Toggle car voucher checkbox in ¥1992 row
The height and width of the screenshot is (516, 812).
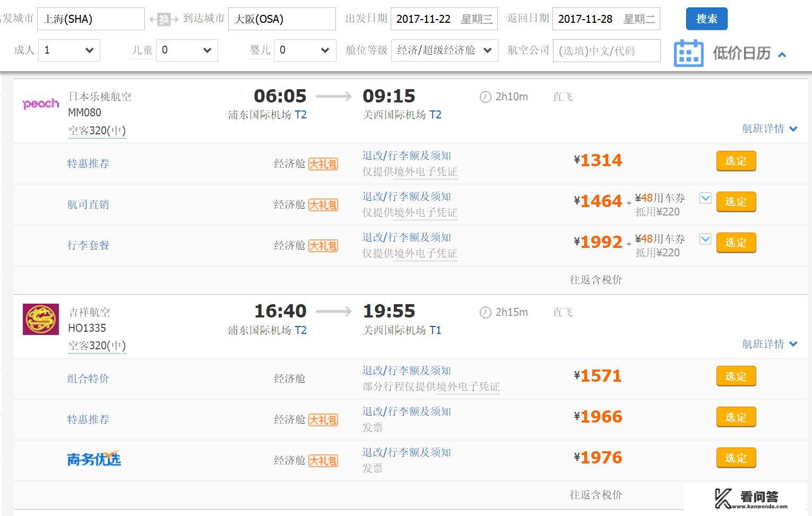click(x=705, y=239)
